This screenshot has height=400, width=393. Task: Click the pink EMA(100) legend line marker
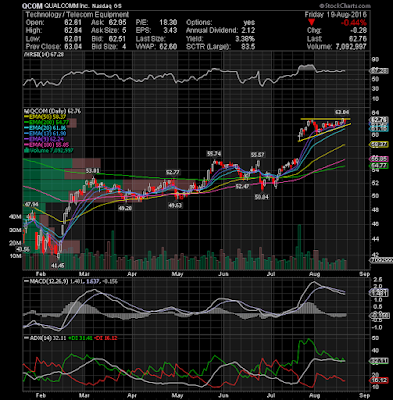(x=27, y=145)
